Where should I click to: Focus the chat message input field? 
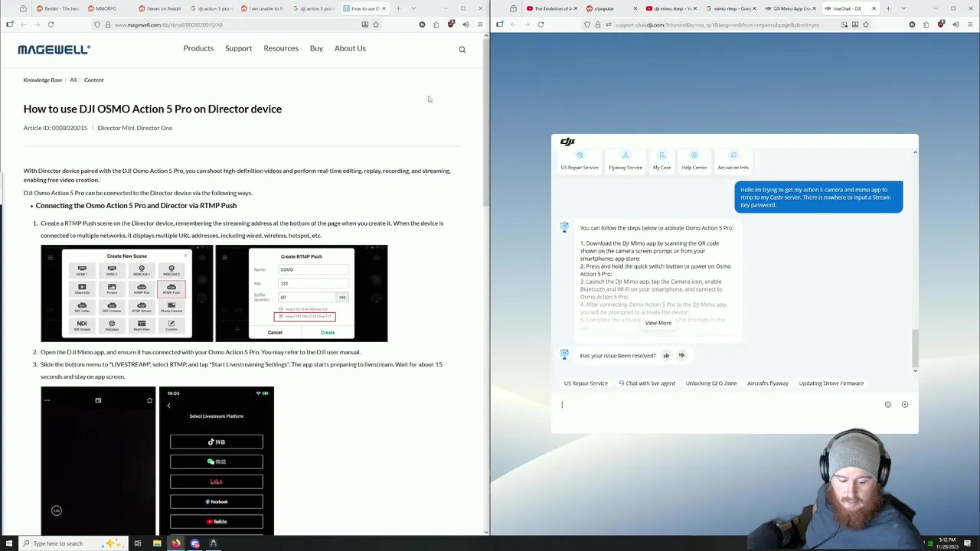720,405
